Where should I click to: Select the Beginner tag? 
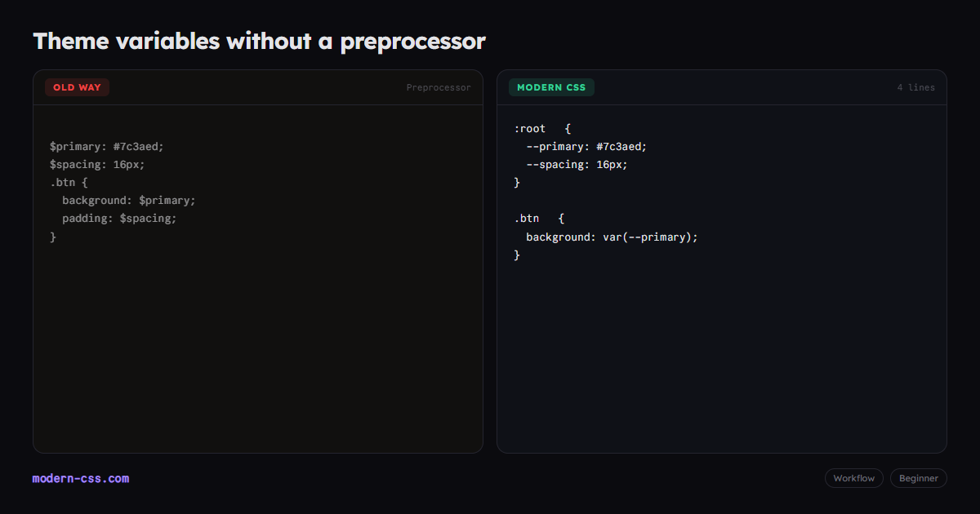[919, 478]
